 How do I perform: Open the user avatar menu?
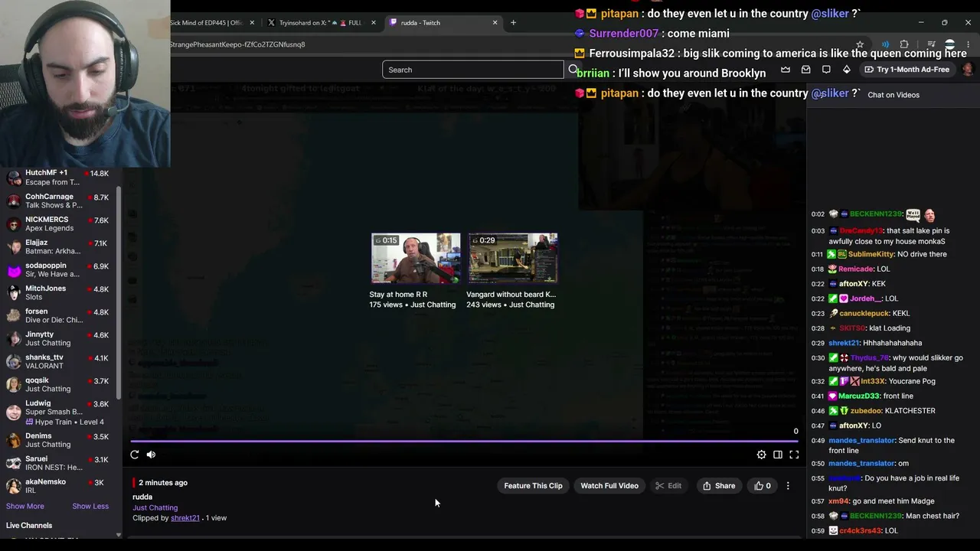(968, 70)
